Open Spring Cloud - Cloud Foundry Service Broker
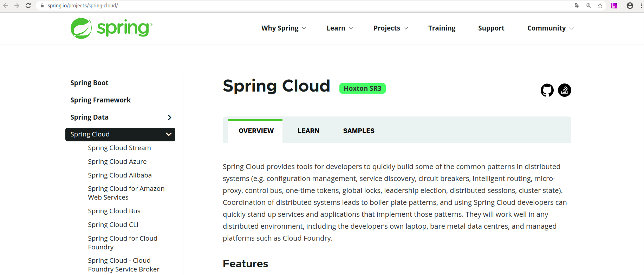The width and height of the screenshot is (644, 275). [x=124, y=265]
